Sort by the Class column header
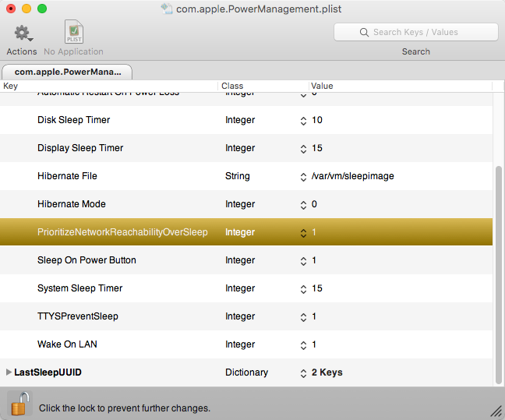Screen dimensions: 505x420 pyautogui.click(x=232, y=86)
